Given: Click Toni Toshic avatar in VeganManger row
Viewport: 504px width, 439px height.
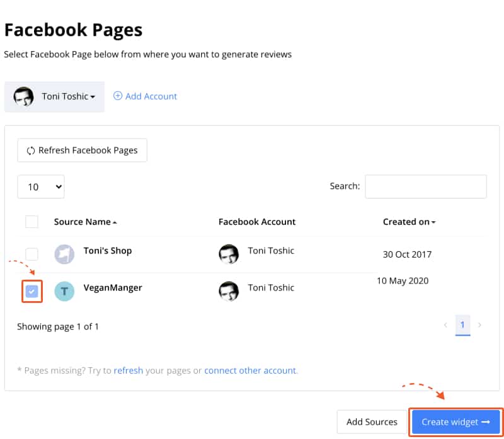Looking at the screenshot, I should tap(229, 292).
